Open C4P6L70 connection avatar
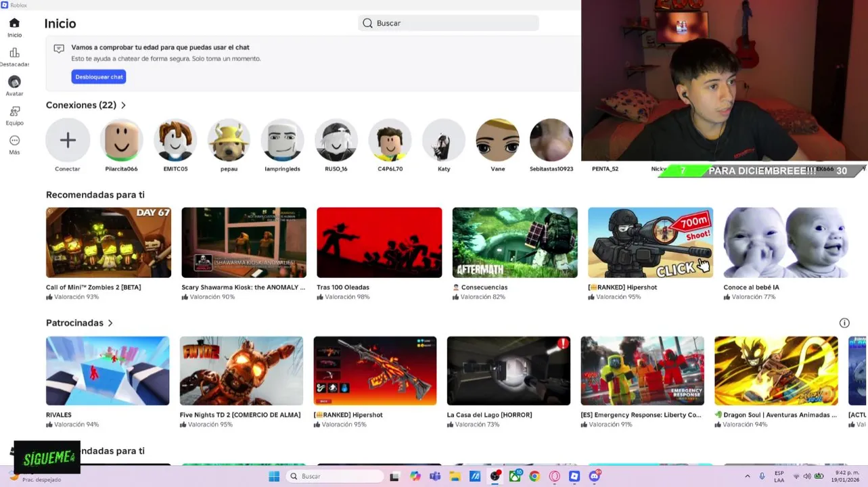 pos(390,140)
